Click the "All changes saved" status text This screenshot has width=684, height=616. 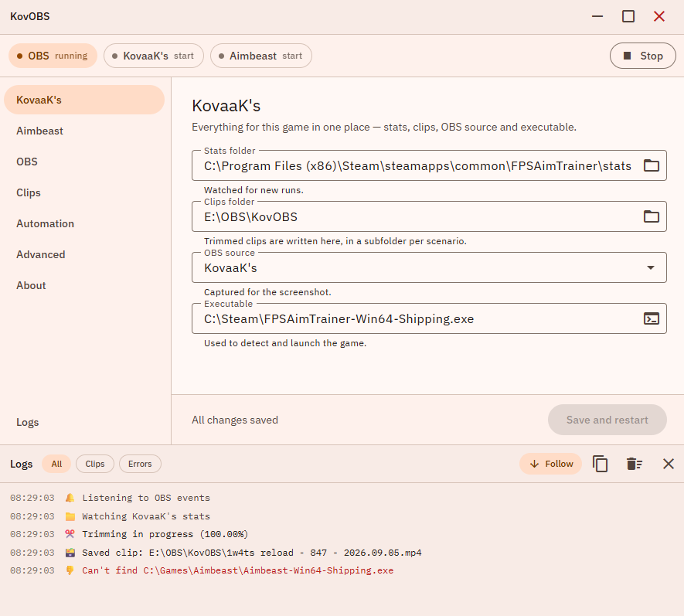coord(235,420)
